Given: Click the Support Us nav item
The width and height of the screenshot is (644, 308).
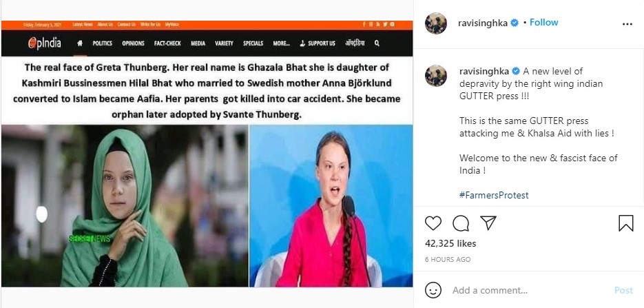Looking at the screenshot, I should pos(318,43).
